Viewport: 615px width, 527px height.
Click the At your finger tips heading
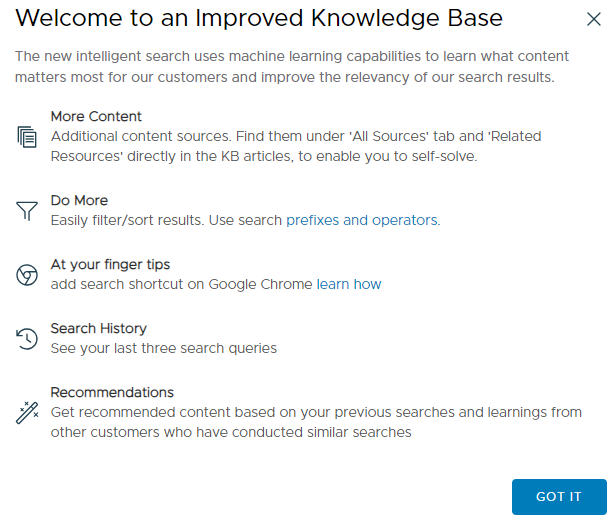coord(110,265)
